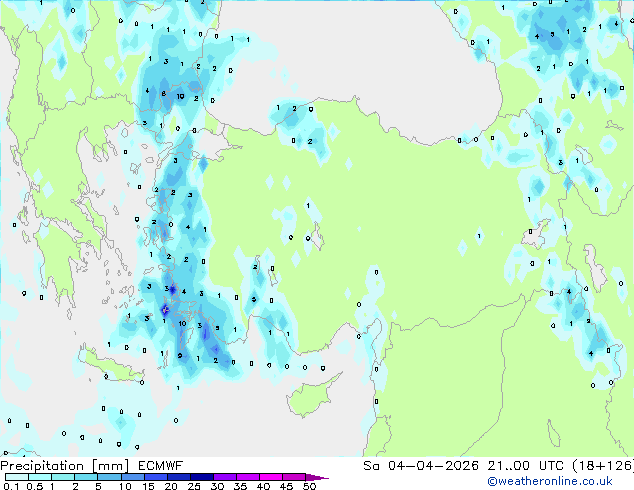This screenshot has height=490, width=634.
Task: Pick the 15–20 mm legend color box
Action: (x=156, y=477)
